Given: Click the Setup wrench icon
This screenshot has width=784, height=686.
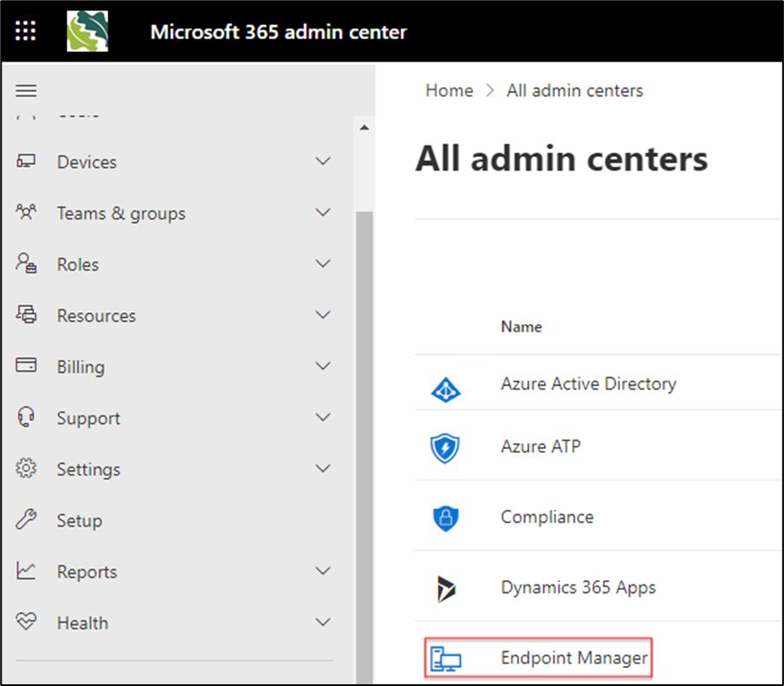Looking at the screenshot, I should click(26, 519).
